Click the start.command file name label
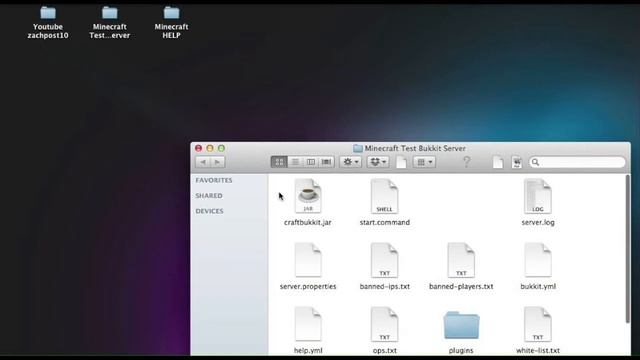 (384, 222)
